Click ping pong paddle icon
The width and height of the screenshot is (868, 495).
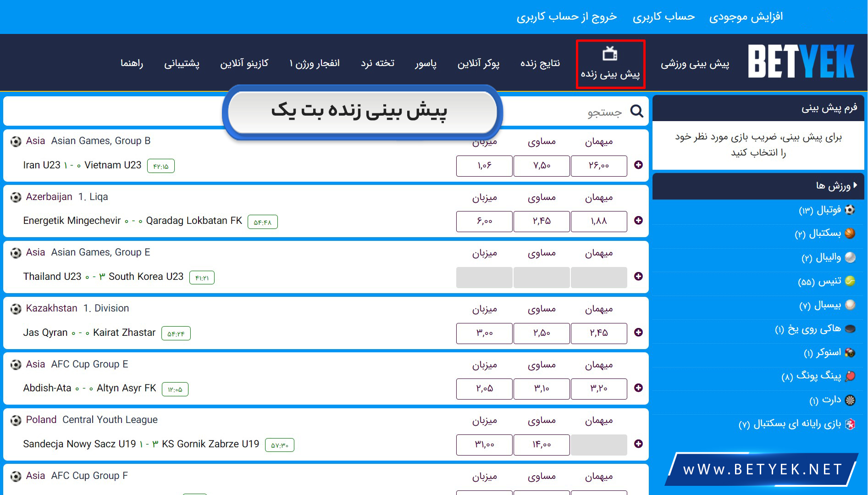(850, 376)
